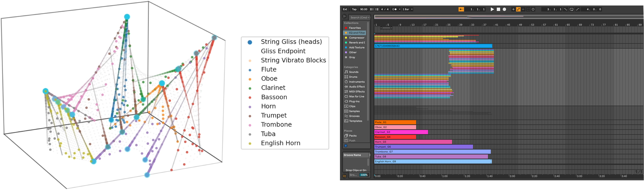Open the Templates category
The height and width of the screenshot is (191, 644).
[355, 121]
